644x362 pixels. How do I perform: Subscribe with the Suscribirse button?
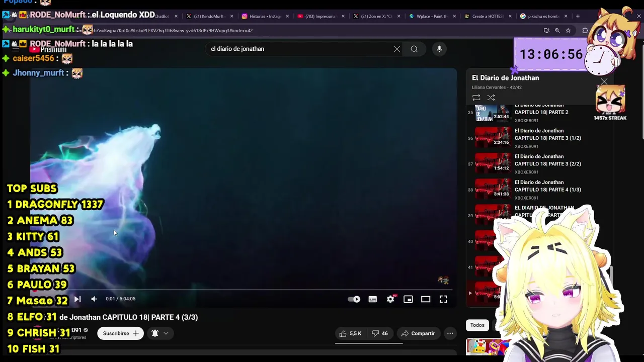tap(121, 333)
